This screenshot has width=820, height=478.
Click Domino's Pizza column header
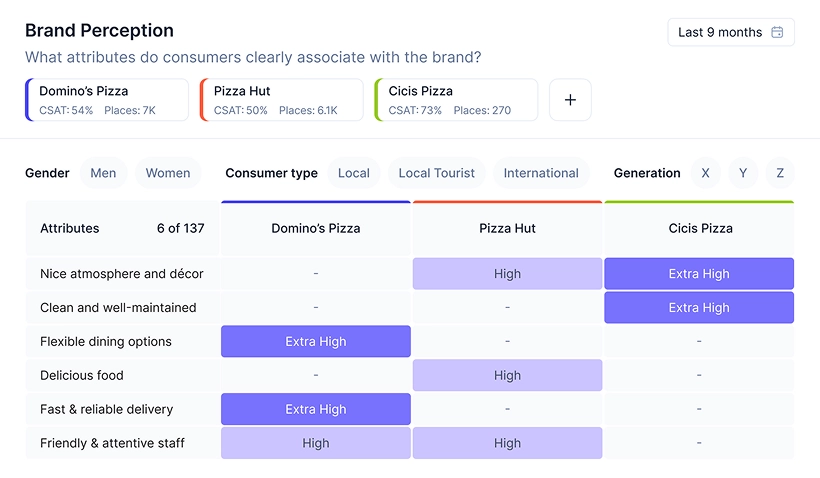(316, 228)
